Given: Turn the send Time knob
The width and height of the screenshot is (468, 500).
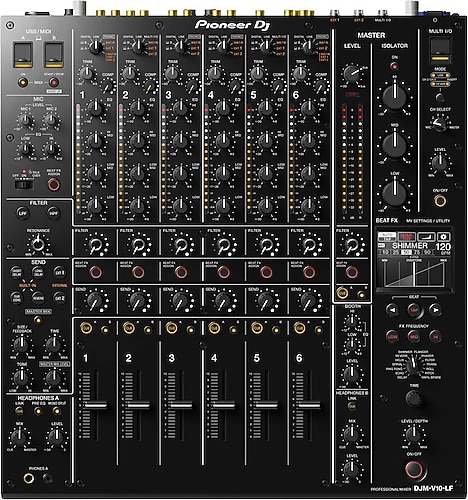Looking at the screenshot, I should [54, 344].
